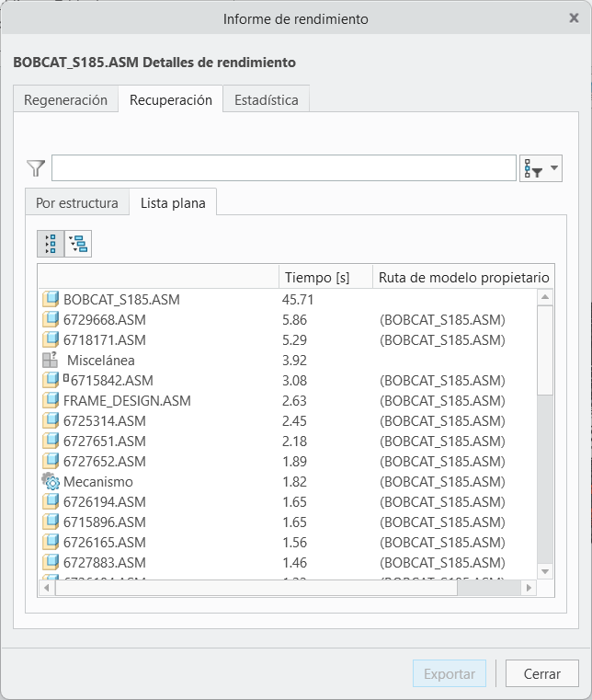The height and width of the screenshot is (700, 592).
Task: Close the Informe de rendimiento dialog
Action: [574, 17]
